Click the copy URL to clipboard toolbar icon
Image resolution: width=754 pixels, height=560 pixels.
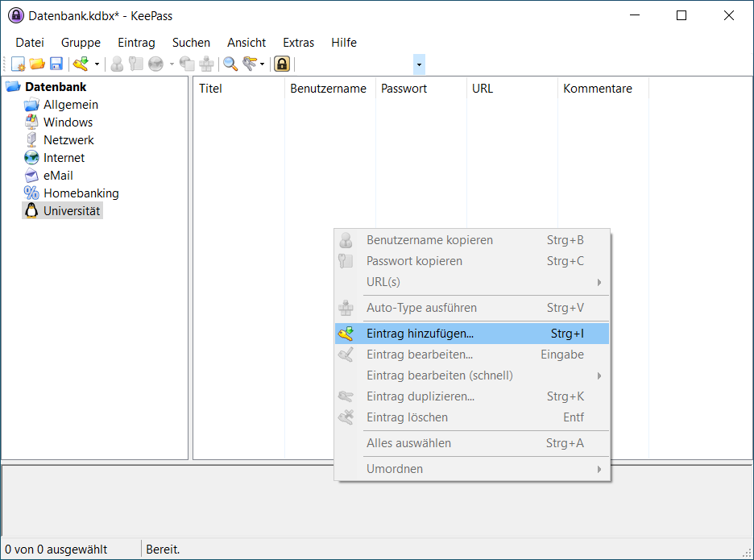pyautogui.click(x=187, y=64)
